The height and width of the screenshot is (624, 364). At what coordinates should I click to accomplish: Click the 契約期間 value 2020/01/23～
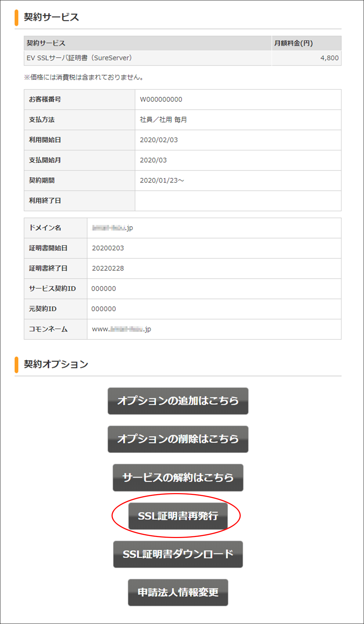tap(162, 180)
